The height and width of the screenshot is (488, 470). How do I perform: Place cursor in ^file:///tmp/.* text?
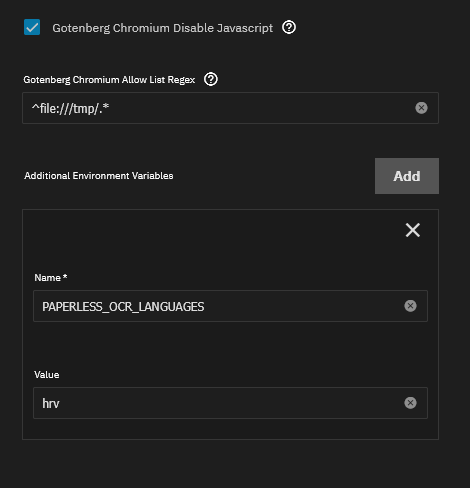(70, 108)
